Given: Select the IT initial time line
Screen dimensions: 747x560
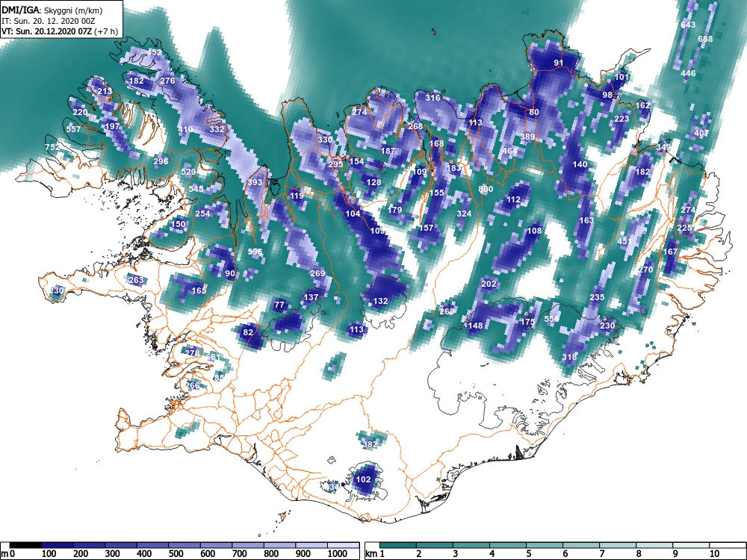Looking at the screenshot, I should pyautogui.click(x=48, y=21).
